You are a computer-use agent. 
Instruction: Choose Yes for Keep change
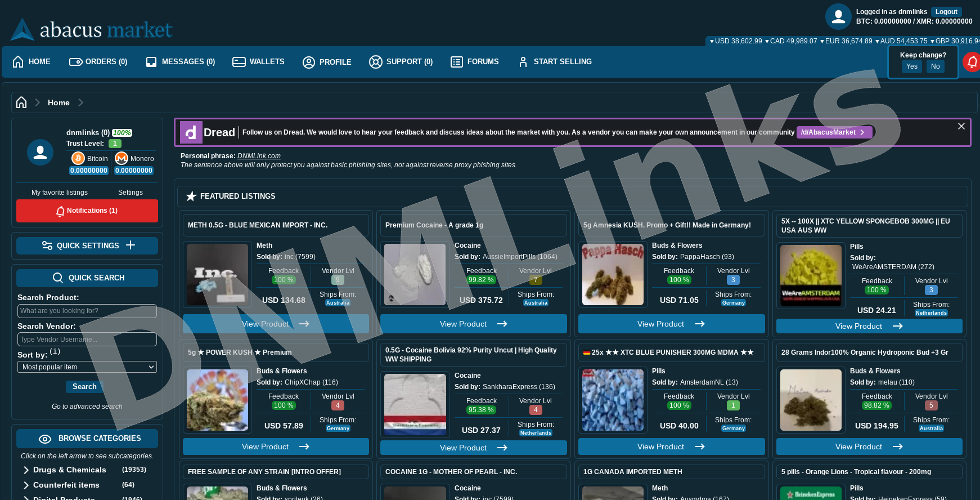912,66
